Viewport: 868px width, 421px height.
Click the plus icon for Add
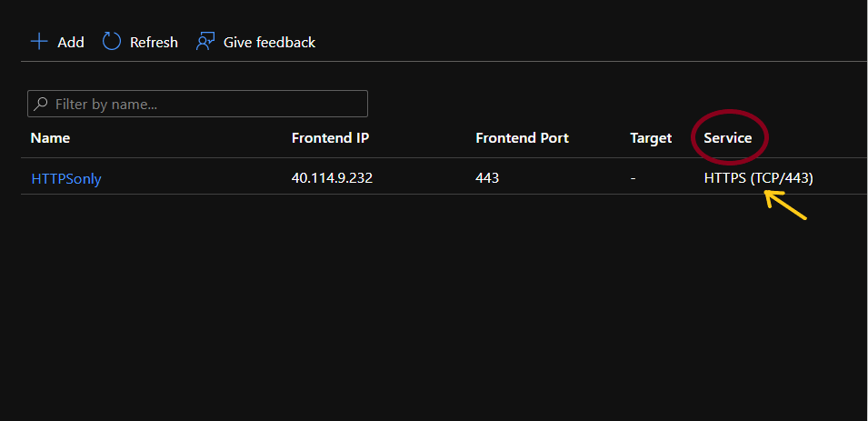tap(39, 42)
